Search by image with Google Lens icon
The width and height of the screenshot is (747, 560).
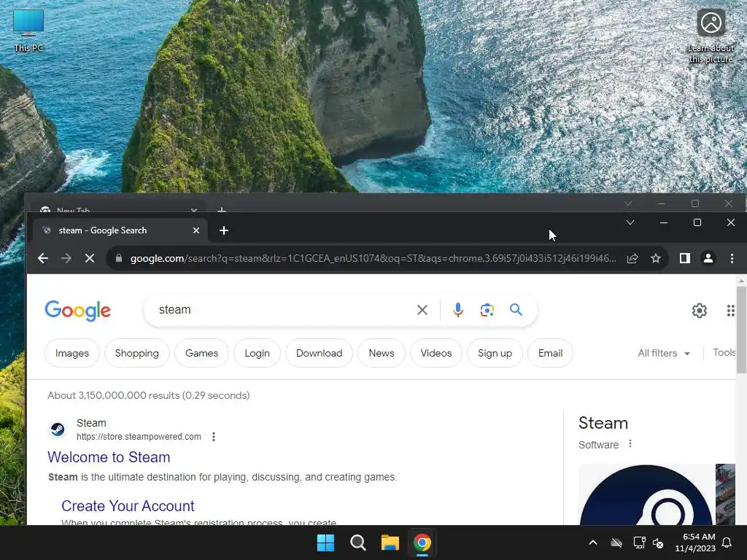(x=487, y=310)
